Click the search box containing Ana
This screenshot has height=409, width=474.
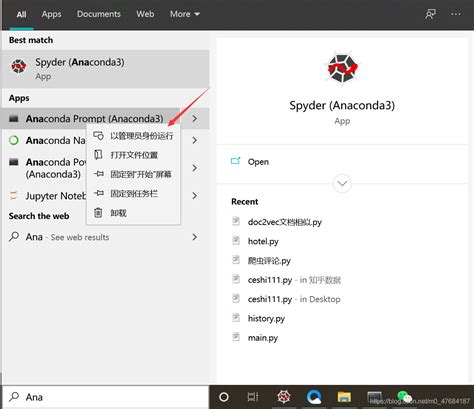105,397
